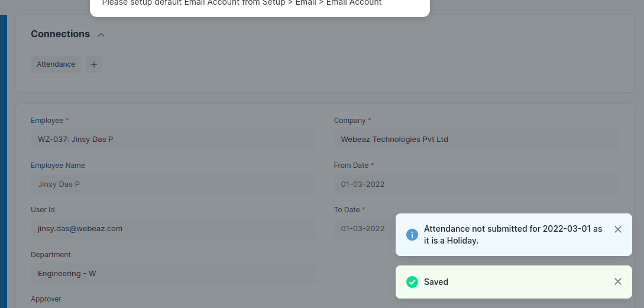Screen dimensions: 644x308
Task: Click the blue sidebar strip on left
Action: [x=4, y=161]
